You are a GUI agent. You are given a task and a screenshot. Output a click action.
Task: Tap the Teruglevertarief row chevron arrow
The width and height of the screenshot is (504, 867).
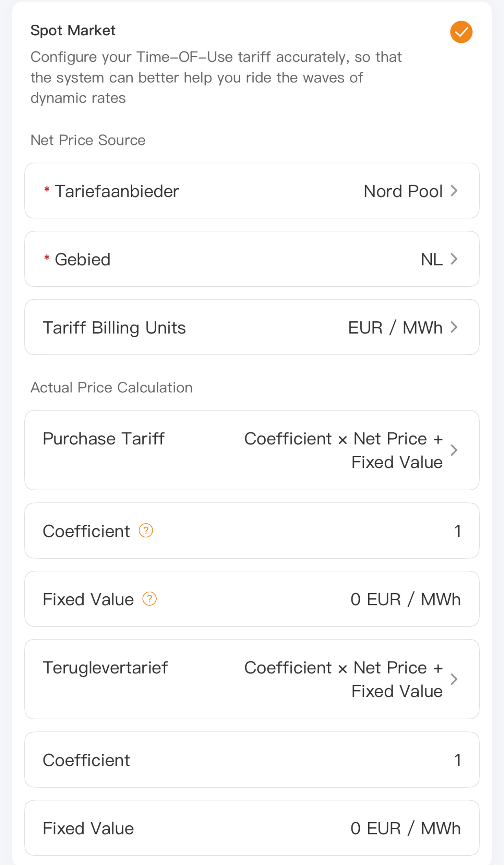pyautogui.click(x=454, y=679)
